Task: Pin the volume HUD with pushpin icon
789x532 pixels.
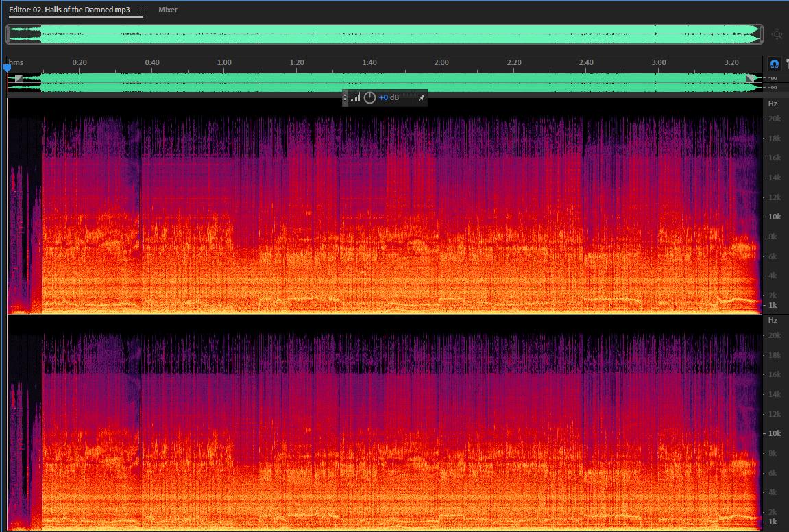Action: [x=421, y=97]
